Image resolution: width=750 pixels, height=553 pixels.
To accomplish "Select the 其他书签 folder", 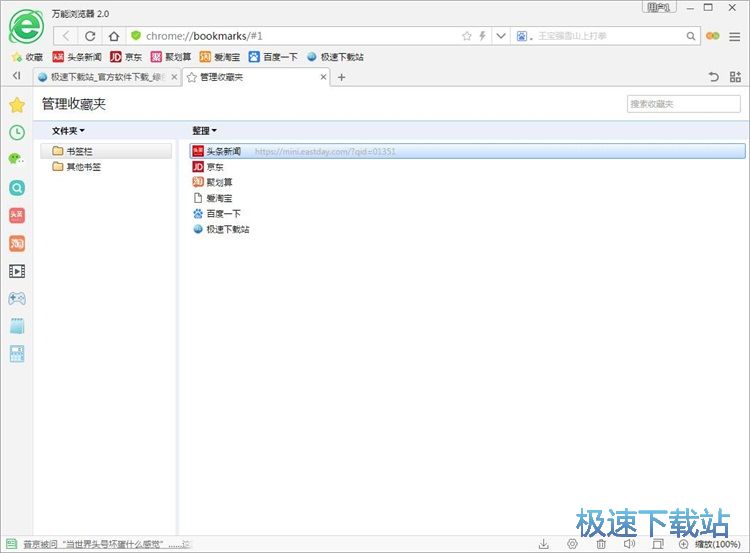I will [x=83, y=167].
